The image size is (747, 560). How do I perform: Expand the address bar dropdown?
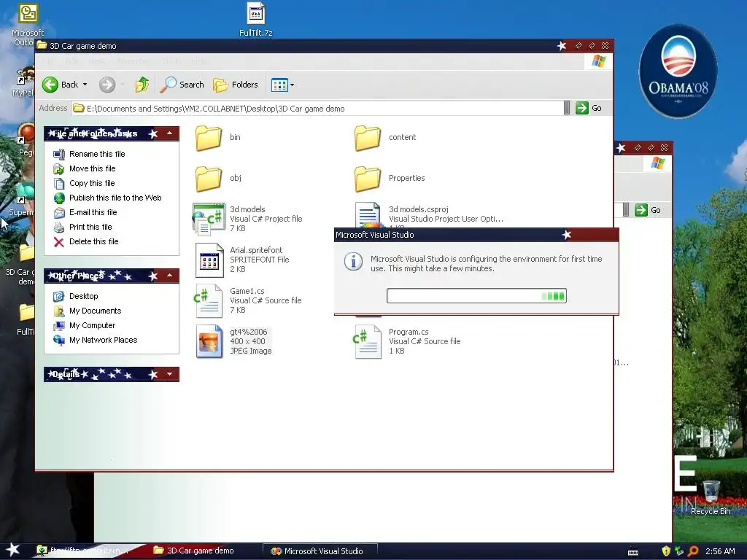coord(566,108)
